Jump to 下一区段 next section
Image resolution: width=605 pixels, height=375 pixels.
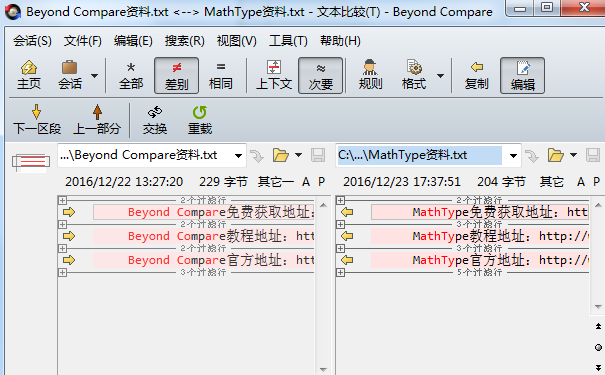click(37, 120)
